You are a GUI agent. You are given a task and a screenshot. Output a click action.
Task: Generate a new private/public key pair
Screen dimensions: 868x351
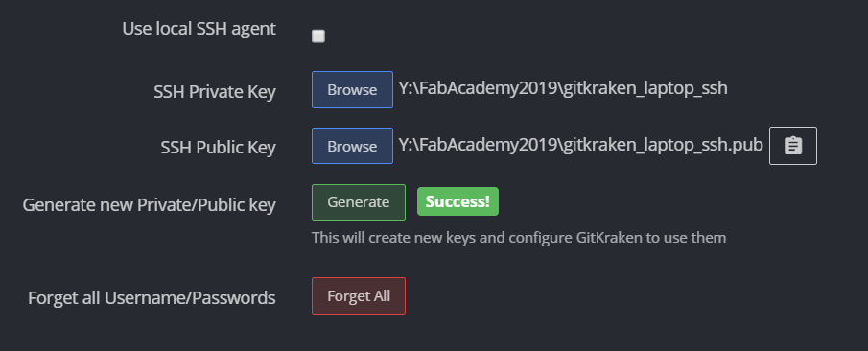[x=358, y=202]
